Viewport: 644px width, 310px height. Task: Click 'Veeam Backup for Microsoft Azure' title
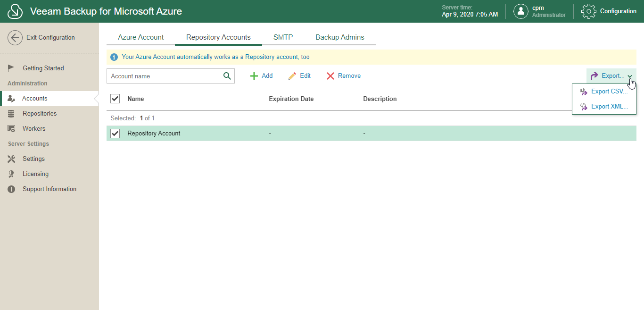tap(106, 11)
